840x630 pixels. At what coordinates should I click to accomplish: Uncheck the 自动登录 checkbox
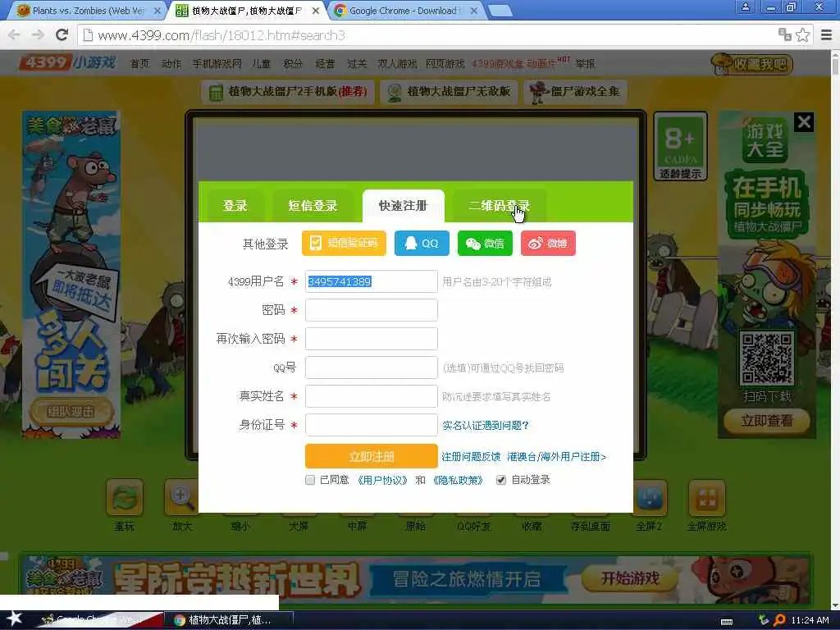click(x=501, y=480)
